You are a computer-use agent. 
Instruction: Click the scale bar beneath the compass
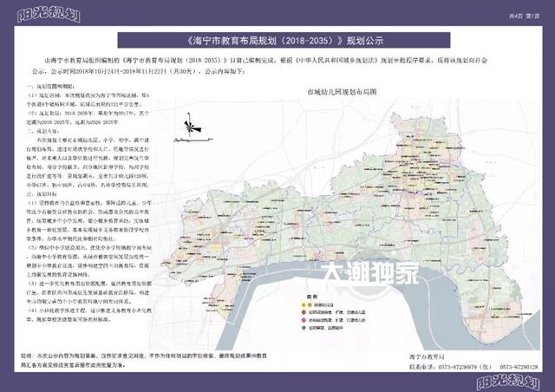193,140
